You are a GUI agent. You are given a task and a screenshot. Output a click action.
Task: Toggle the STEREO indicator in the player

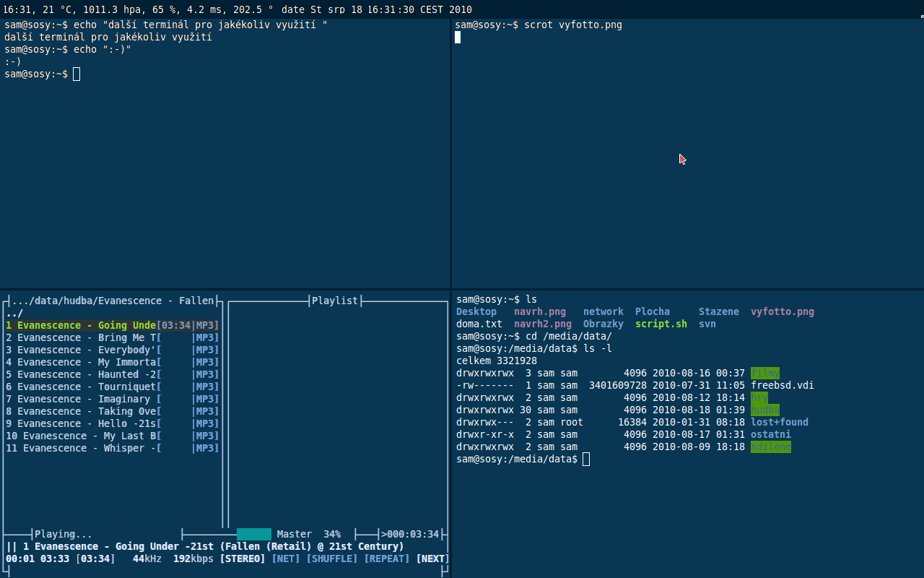[243, 558]
